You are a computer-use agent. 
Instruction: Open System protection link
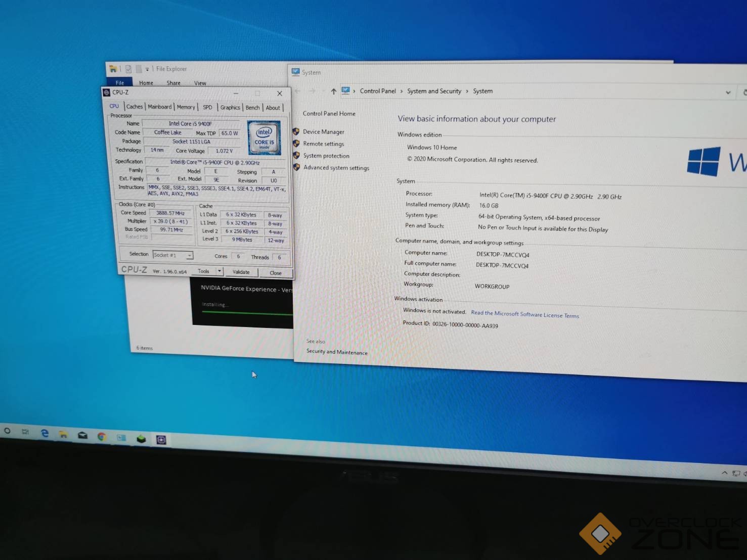(326, 156)
